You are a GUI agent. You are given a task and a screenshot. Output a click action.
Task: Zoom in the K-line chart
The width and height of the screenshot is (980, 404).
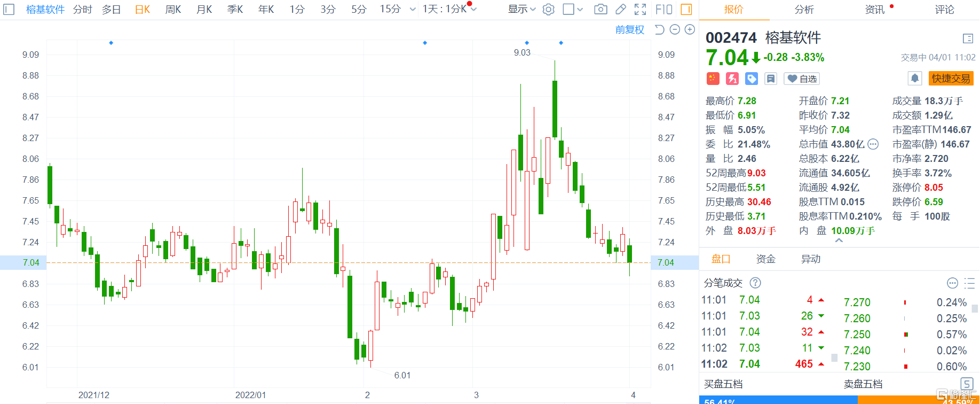tap(690, 29)
